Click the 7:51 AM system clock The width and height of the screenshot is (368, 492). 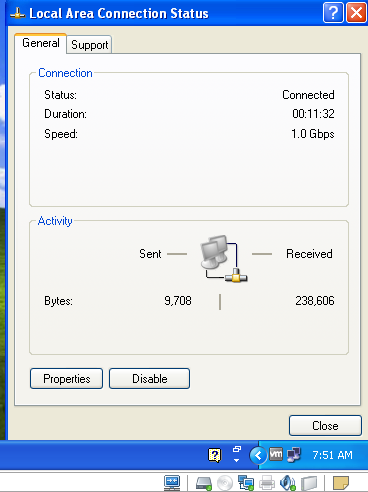click(x=332, y=455)
